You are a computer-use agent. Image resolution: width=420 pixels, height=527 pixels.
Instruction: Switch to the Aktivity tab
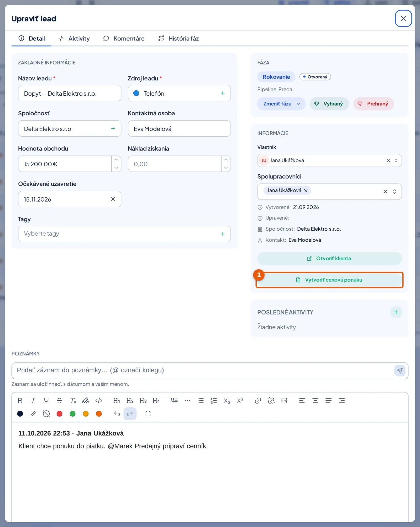point(74,39)
